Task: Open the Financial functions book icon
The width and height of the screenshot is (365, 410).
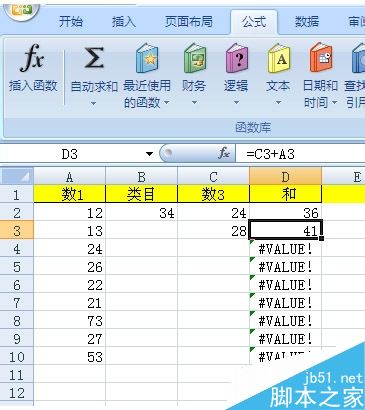Action: [x=195, y=59]
